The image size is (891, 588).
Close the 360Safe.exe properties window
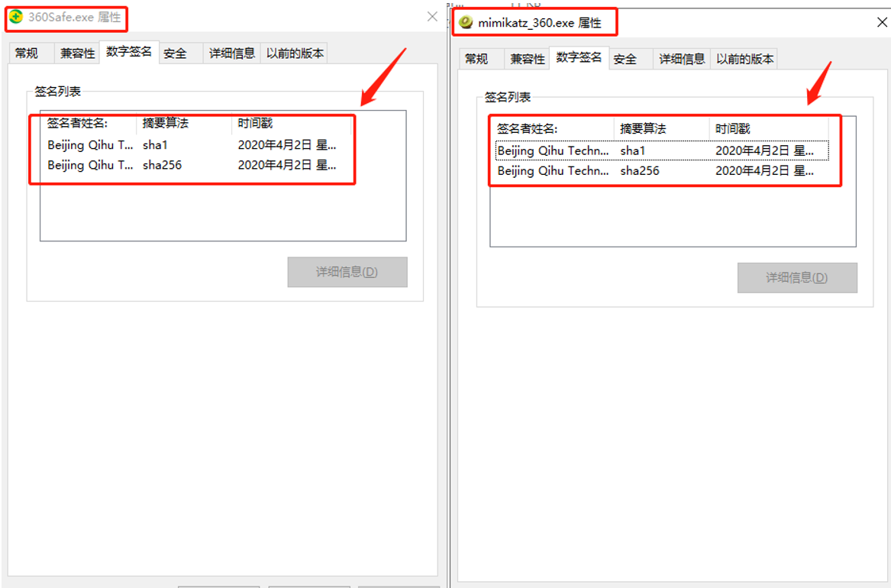432,17
